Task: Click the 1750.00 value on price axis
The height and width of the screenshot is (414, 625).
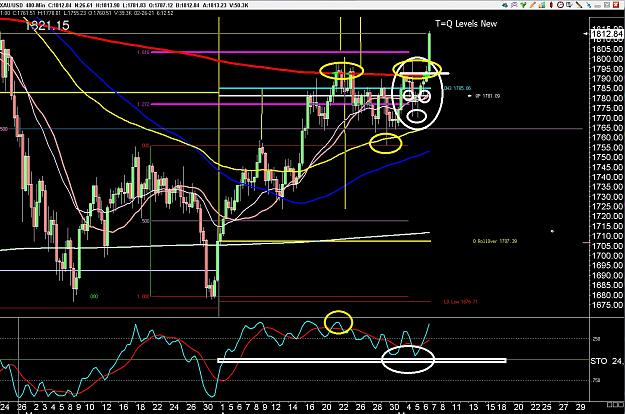Action: tap(607, 157)
